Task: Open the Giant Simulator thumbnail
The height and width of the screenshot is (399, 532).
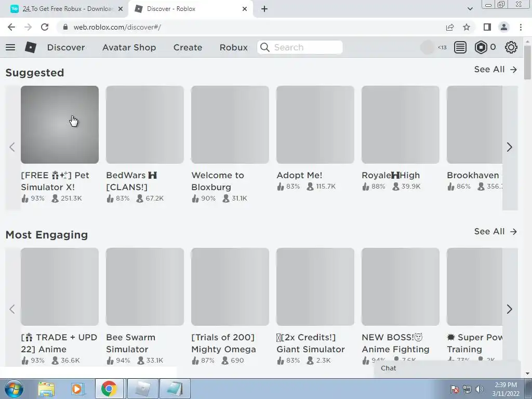Action: [315, 287]
